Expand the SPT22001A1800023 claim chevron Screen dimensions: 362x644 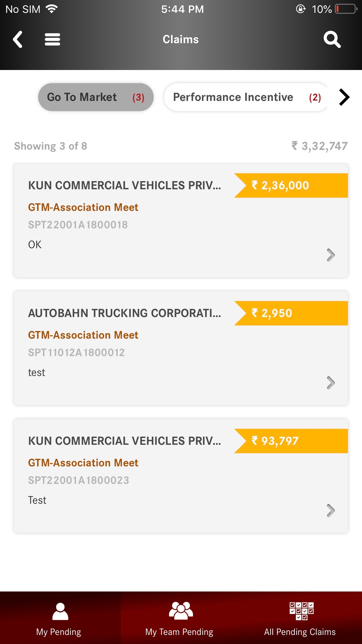331,511
